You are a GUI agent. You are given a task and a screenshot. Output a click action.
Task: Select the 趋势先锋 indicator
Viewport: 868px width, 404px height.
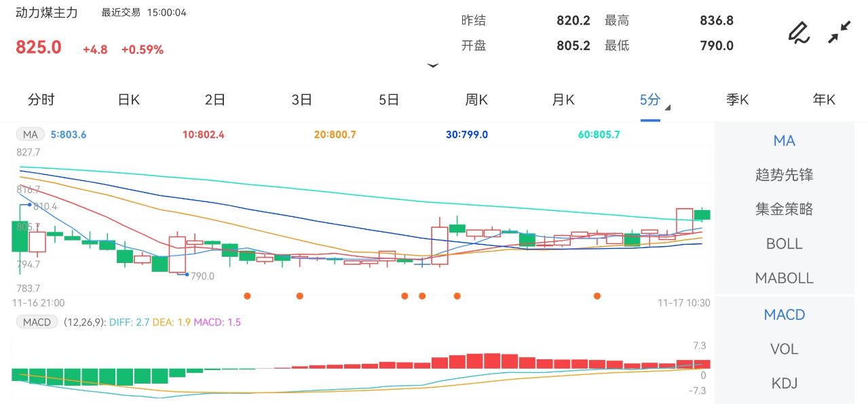(x=784, y=175)
